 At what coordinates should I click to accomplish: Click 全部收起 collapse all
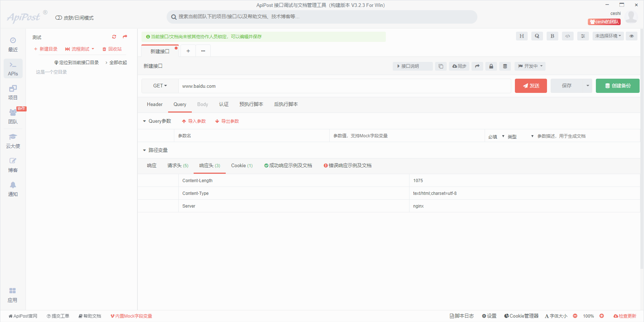(116, 63)
